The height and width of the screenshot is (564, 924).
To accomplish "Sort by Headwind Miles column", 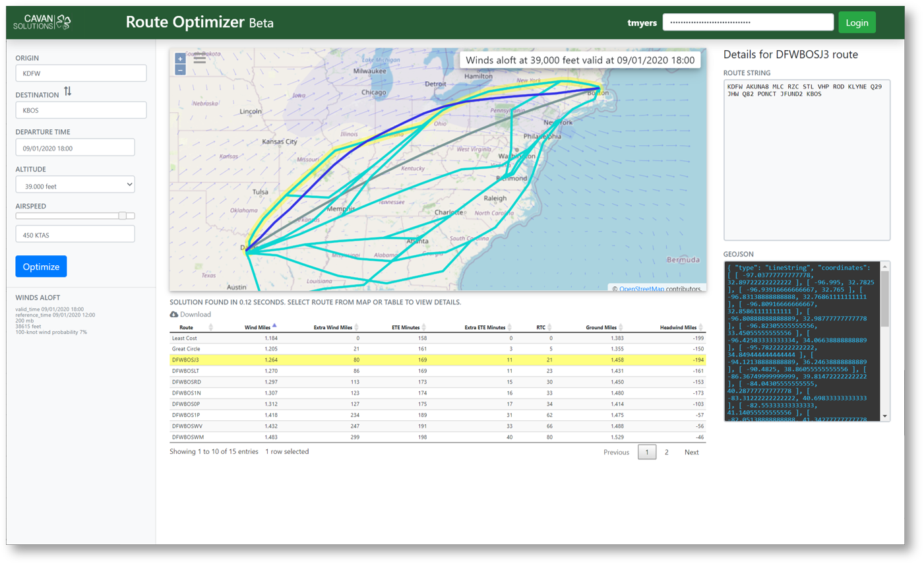I will (700, 327).
